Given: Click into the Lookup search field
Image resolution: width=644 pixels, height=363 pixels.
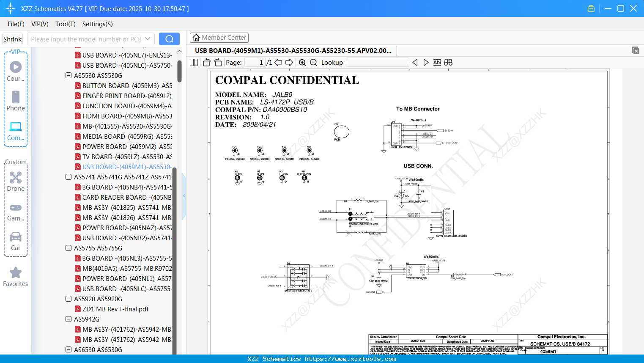Looking at the screenshot, I should pos(377,63).
